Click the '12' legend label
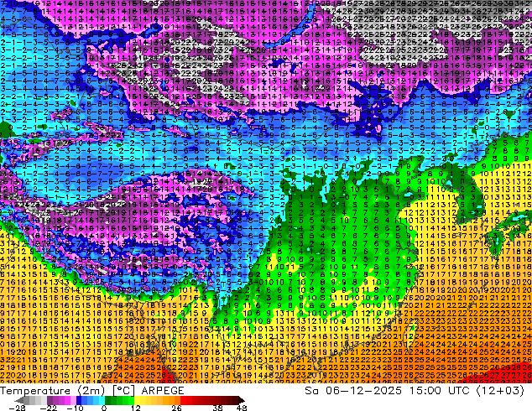This screenshot has height=411, width=532. (136, 408)
